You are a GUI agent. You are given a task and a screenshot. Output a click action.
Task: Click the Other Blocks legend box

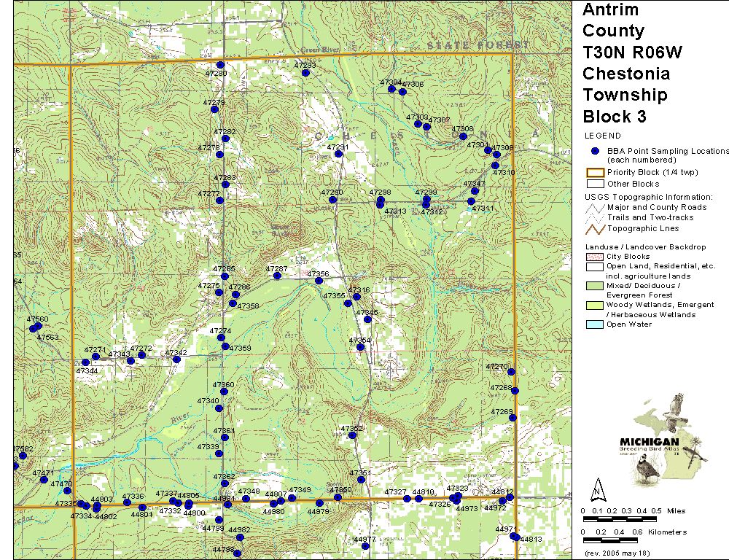coord(594,184)
